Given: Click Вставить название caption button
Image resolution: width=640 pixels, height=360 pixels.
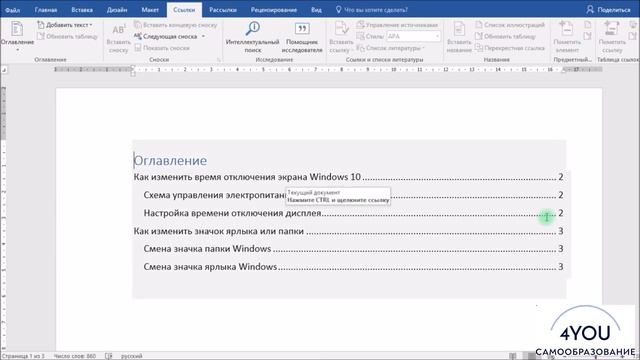Looking at the screenshot, I should coord(459,38).
